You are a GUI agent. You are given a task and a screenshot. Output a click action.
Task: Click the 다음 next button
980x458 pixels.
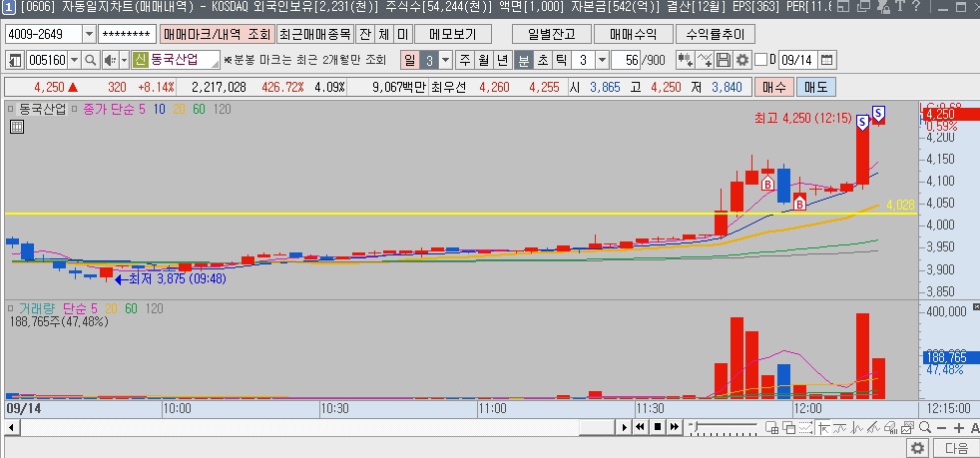click(x=956, y=448)
